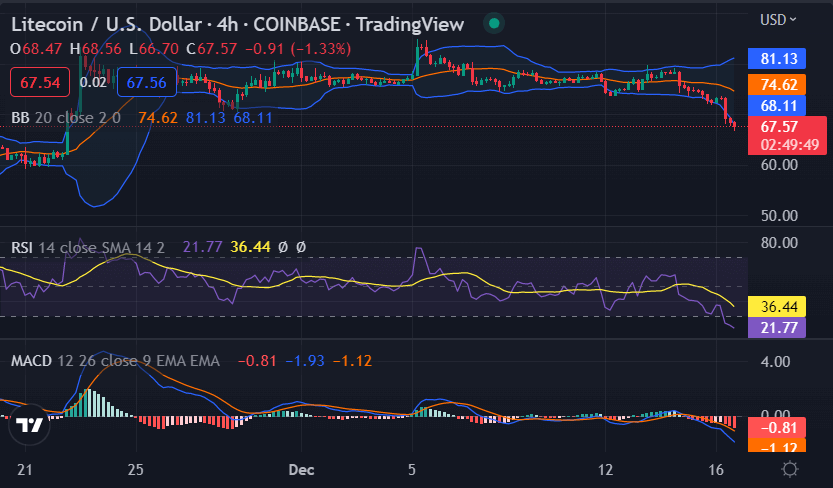This screenshot has width=833, height=488.
Task: Click the red 67.57 current price label
Action: pos(779,126)
